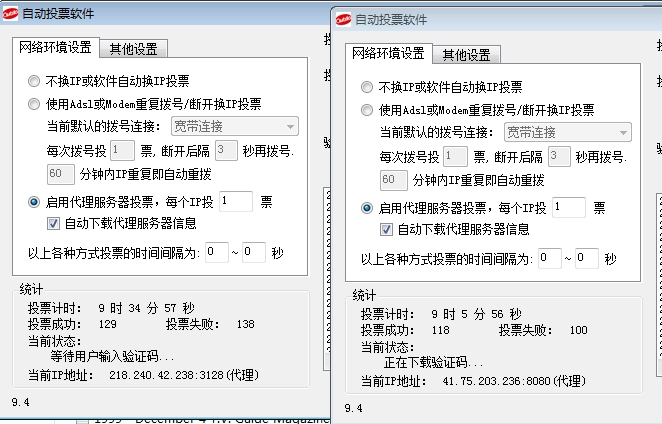Toggle 自动下载代理服务器信息 checkbox in left window
The height and width of the screenshot is (424, 662).
point(53,223)
